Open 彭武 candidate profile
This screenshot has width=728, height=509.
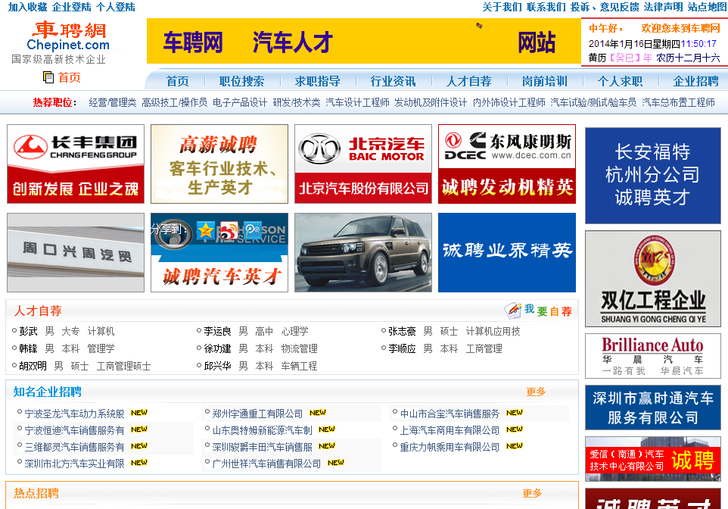pyautogui.click(x=28, y=331)
